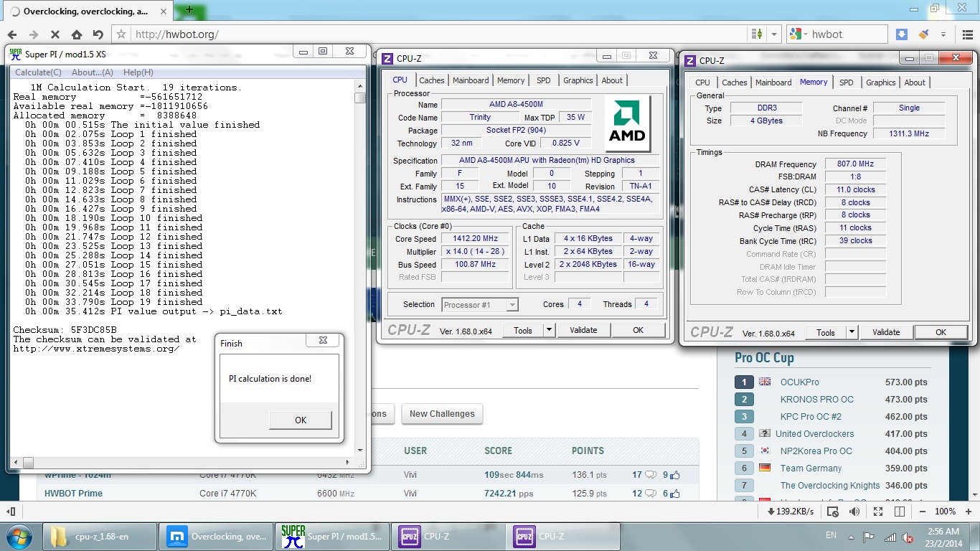
Task: Go back in the Maxthon browser
Action: [x=12, y=34]
